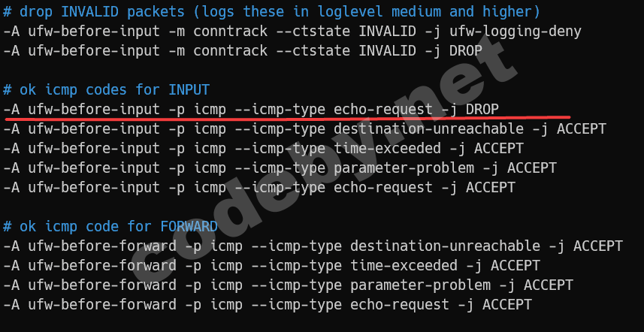Click ACCEPT on the forward echo-request rule

[506, 304]
